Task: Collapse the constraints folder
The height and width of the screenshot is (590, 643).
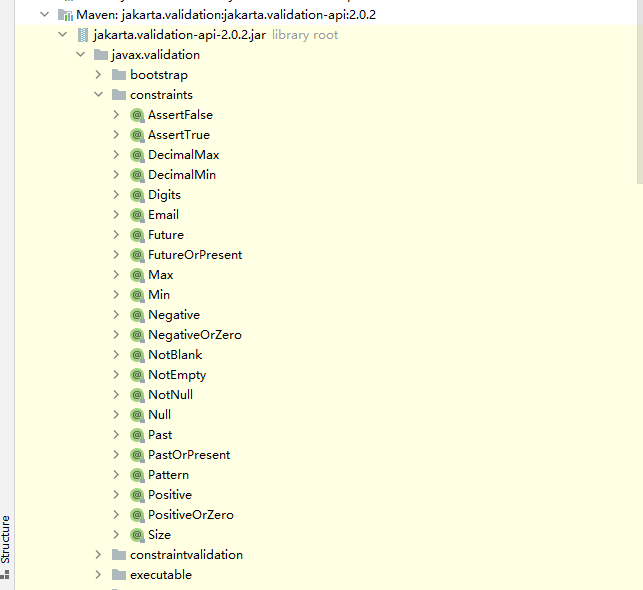Action: [98, 94]
